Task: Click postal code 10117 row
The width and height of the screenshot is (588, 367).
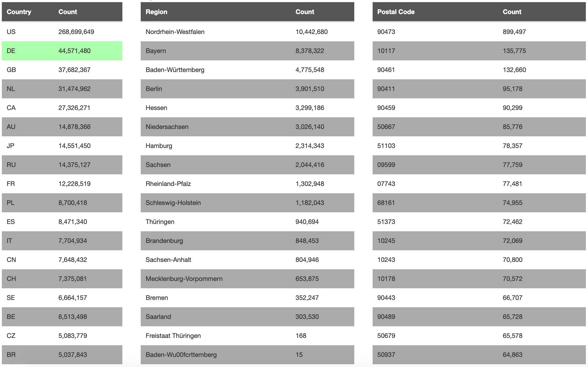Action: (x=479, y=51)
